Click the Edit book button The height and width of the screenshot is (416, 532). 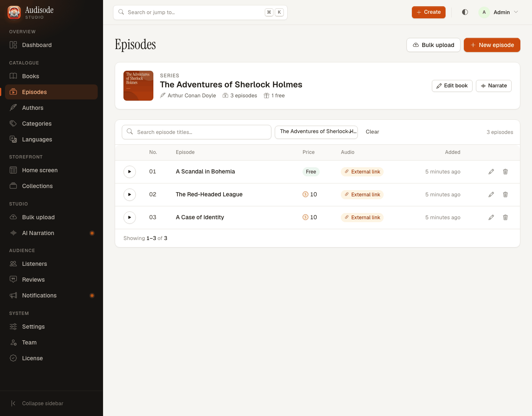tap(452, 86)
